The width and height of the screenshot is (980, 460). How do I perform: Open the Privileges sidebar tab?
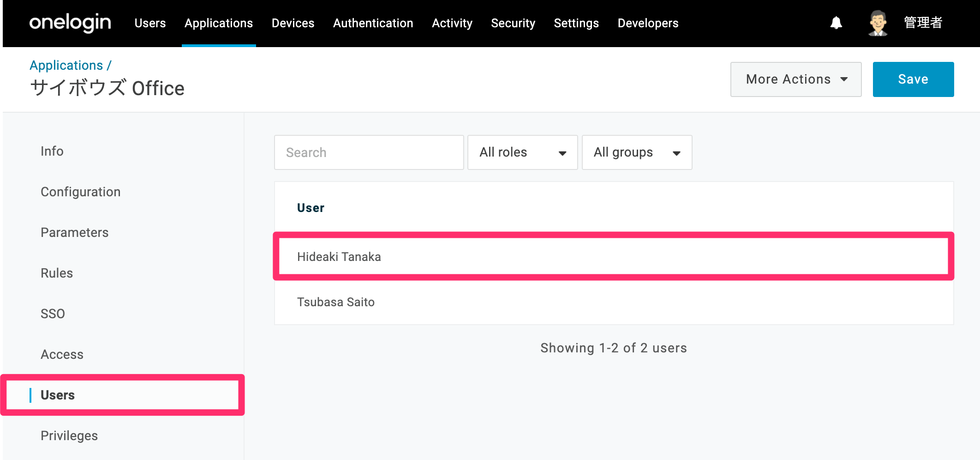[69, 436]
